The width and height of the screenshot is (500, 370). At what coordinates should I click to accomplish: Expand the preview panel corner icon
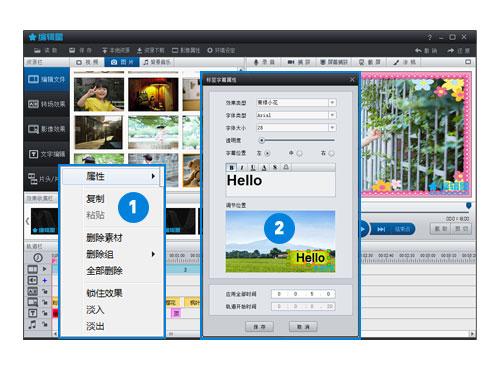468,62
